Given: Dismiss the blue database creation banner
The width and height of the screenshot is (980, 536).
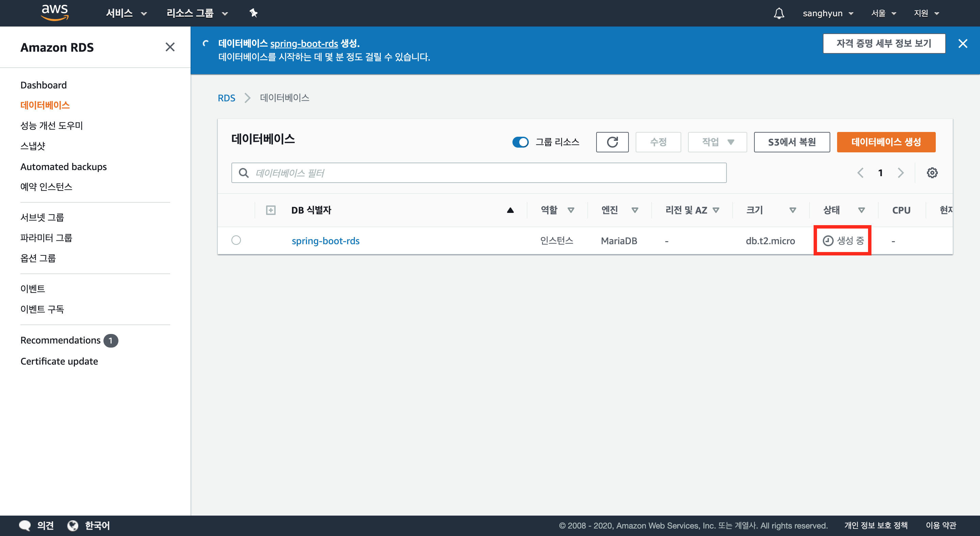Looking at the screenshot, I should [x=963, y=44].
